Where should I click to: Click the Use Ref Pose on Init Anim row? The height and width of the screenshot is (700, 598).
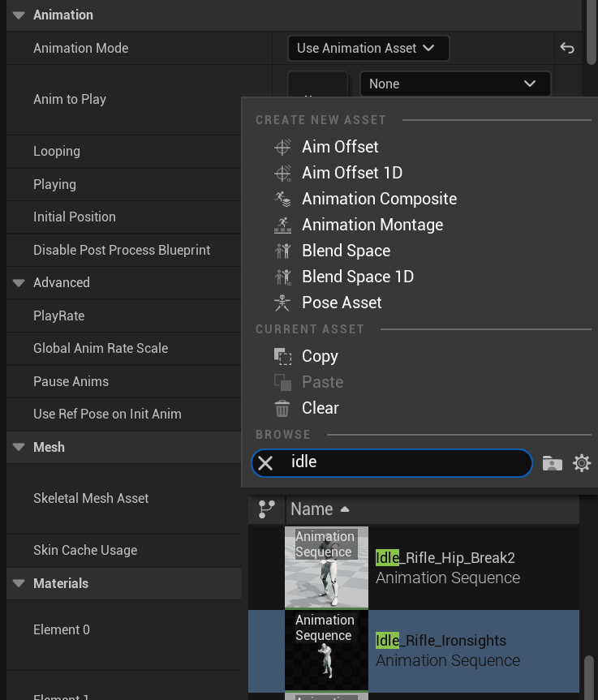[x=123, y=414]
